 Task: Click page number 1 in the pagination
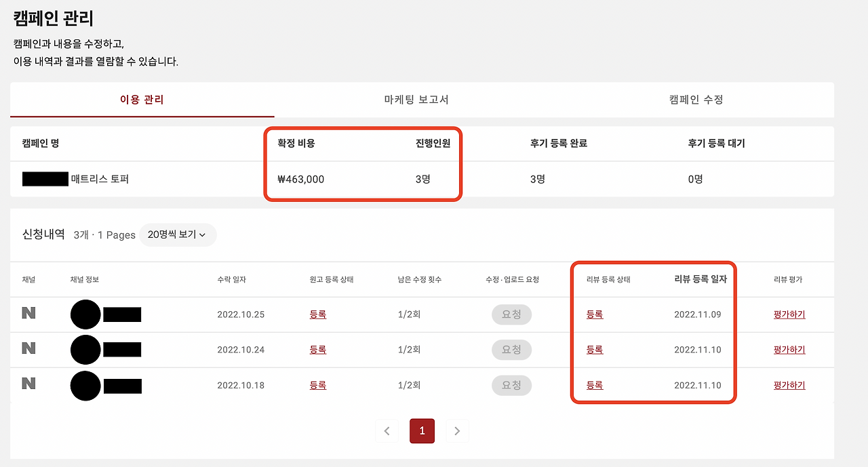tap(422, 430)
